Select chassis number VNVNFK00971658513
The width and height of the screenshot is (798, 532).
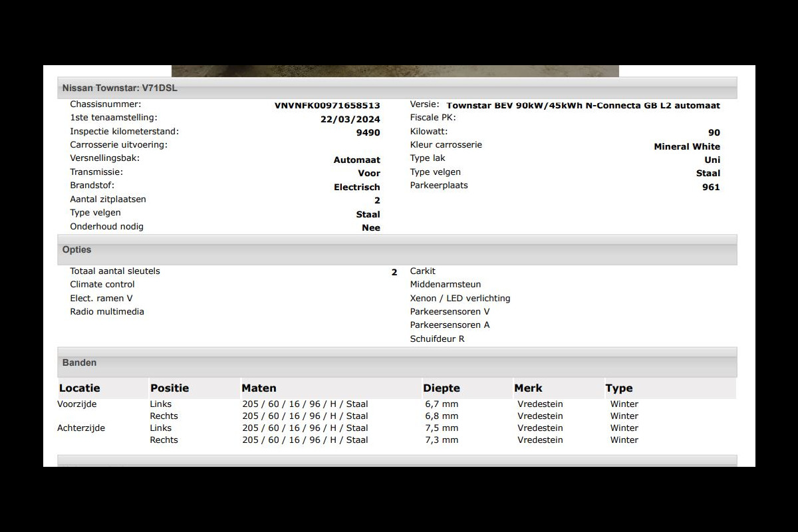click(327, 105)
